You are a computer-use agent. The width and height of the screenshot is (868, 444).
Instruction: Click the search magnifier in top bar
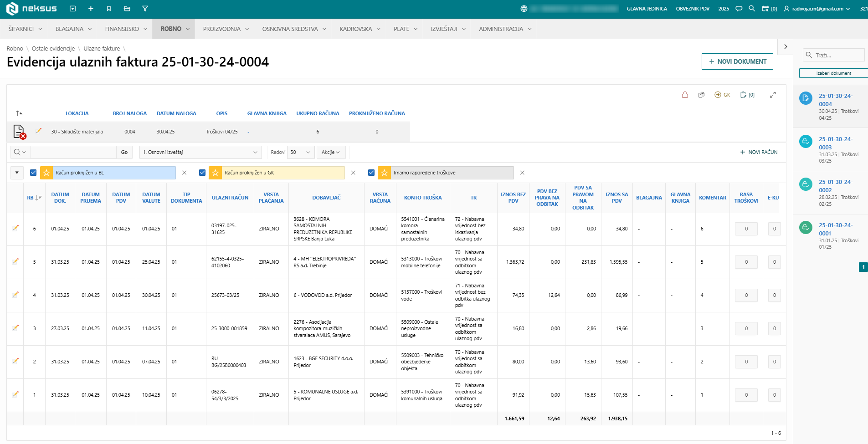click(x=752, y=9)
